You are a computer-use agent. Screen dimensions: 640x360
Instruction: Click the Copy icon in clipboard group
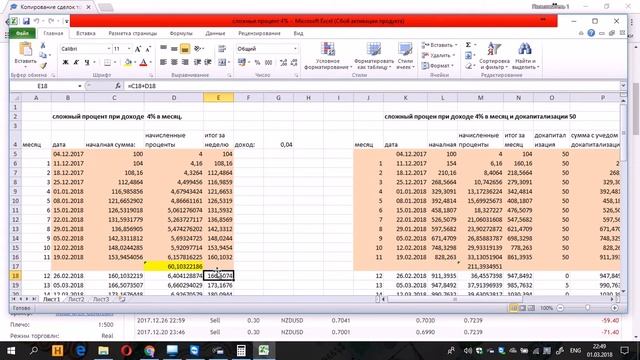(43, 55)
